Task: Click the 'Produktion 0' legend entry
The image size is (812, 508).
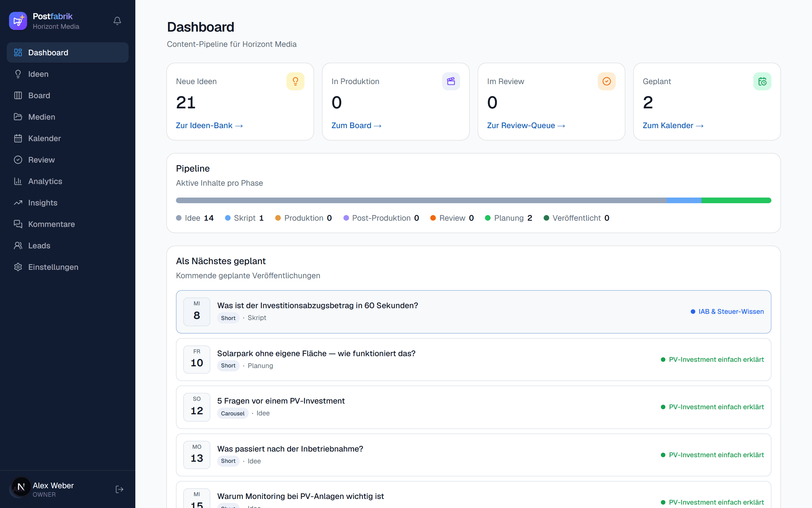Action: point(304,218)
